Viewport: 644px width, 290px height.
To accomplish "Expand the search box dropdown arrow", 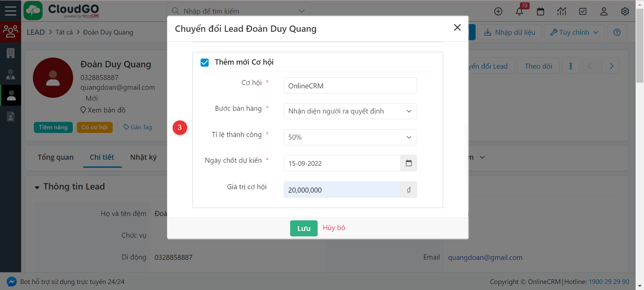I will click(302, 11).
